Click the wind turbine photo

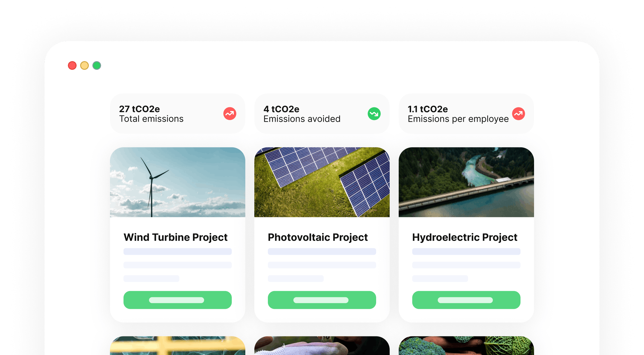(x=178, y=182)
